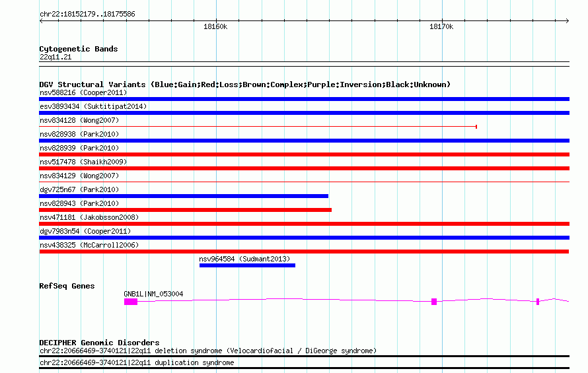Click the short blue bar for dgv725n67

[x=184, y=196]
